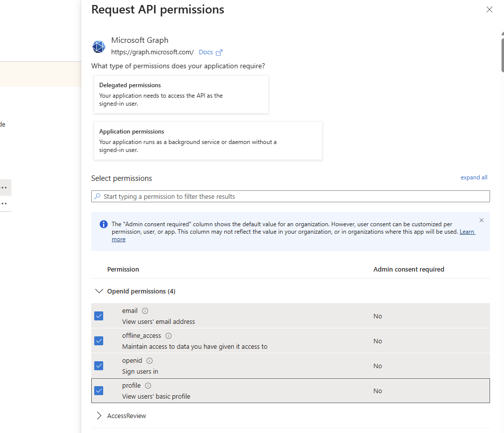Click the expand all link
Screen dimensions: 504x433
coord(474,177)
